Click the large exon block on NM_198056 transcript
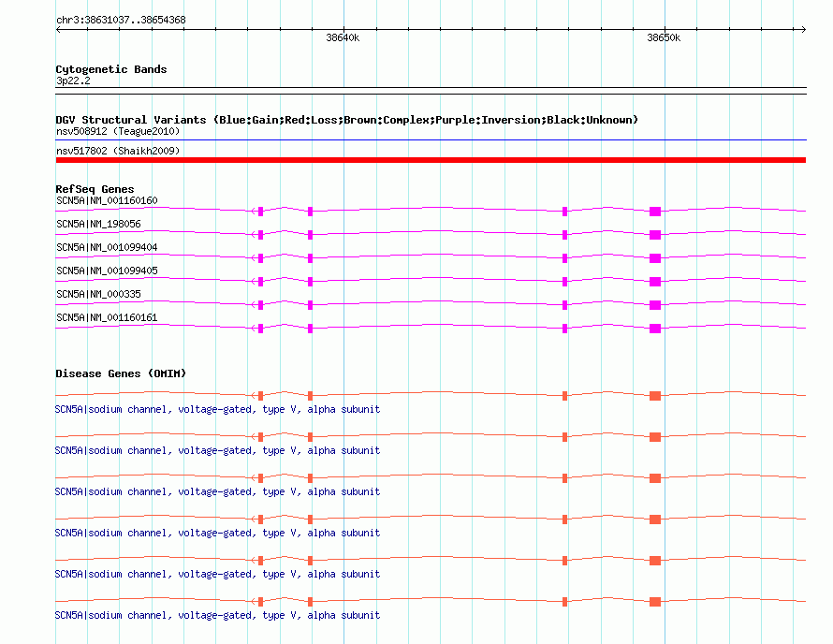Image resolution: width=833 pixels, height=644 pixels. click(x=655, y=235)
